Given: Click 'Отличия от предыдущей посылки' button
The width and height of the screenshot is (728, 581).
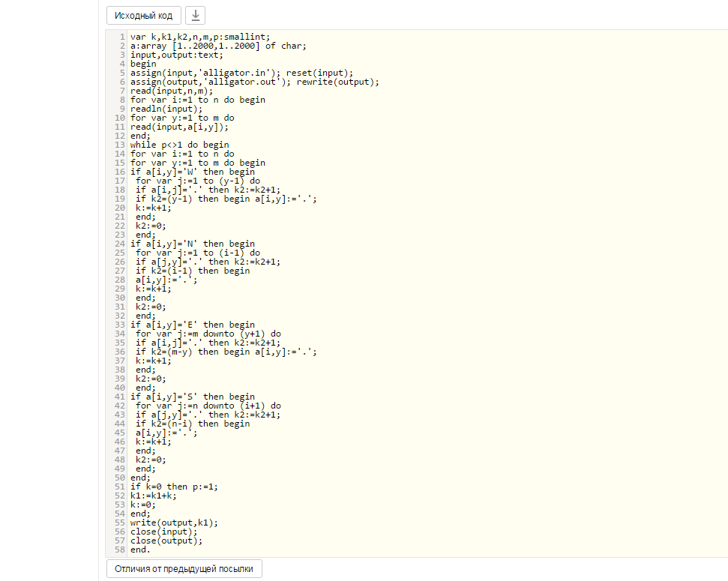Looking at the screenshot, I should point(184,568).
